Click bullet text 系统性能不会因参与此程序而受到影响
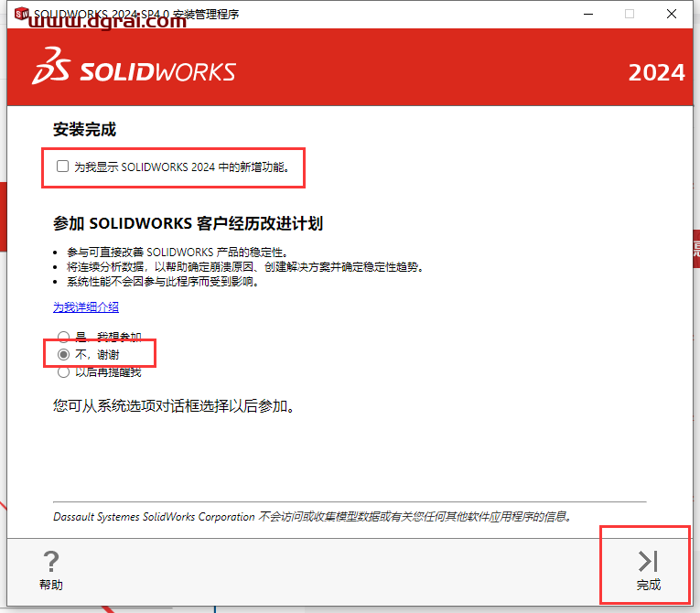The width and height of the screenshot is (700, 613). 163,282
